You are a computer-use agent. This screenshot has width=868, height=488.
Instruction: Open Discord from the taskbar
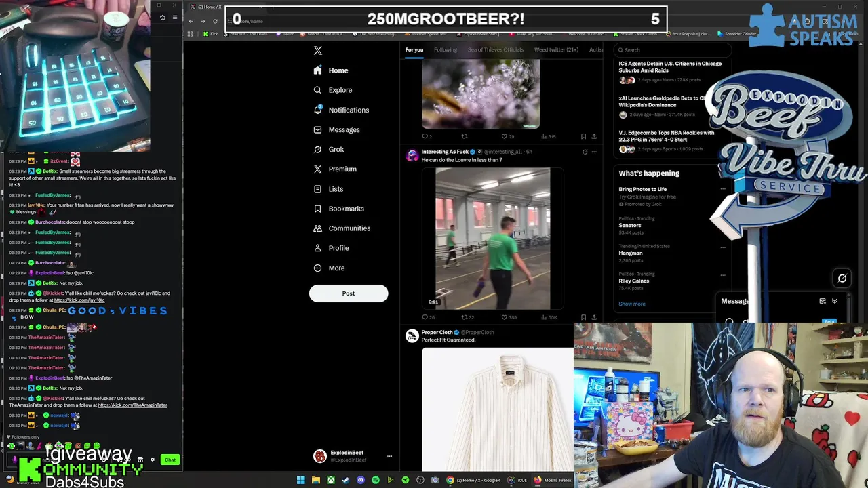(x=361, y=480)
